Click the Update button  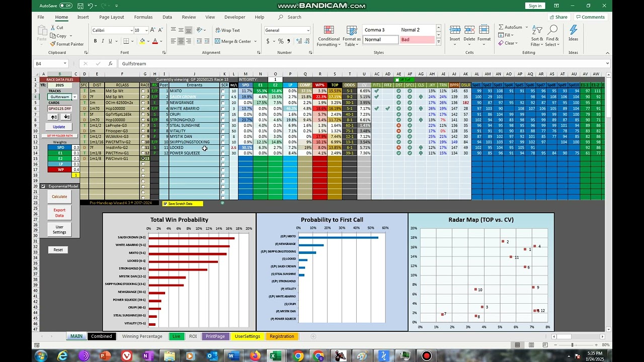(59, 127)
